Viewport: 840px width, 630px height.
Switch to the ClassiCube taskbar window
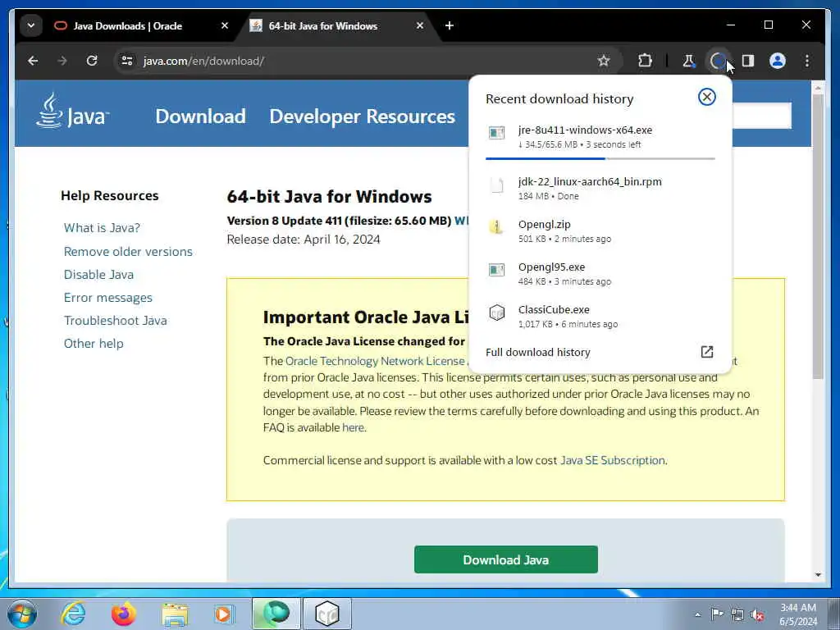pos(327,614)
